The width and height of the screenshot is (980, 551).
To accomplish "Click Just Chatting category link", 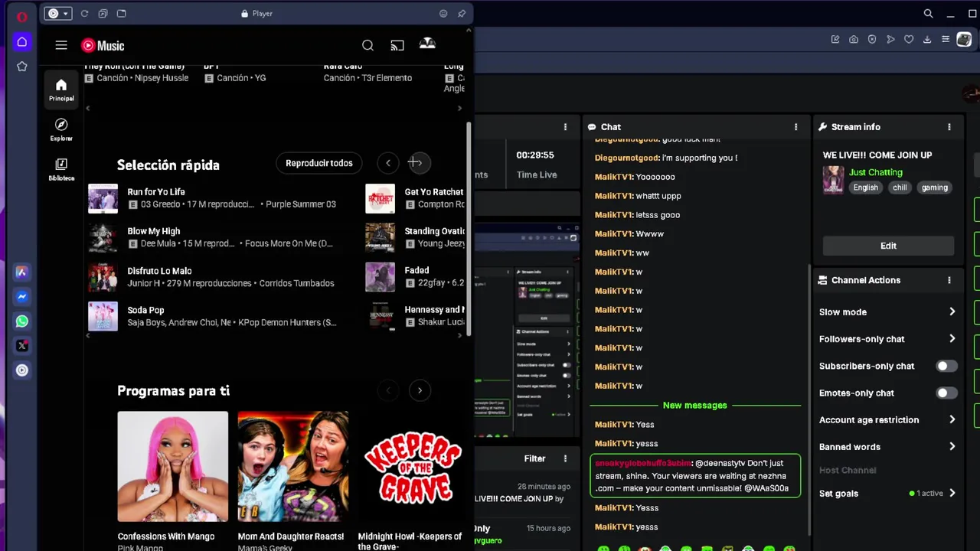I will [875, 172].
